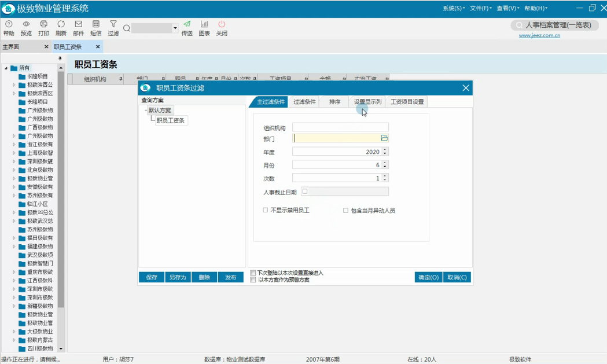Open the toolbar search combo box dropdown
The width and height of the screenshot is (607, 364).
(x=175, y=27)
